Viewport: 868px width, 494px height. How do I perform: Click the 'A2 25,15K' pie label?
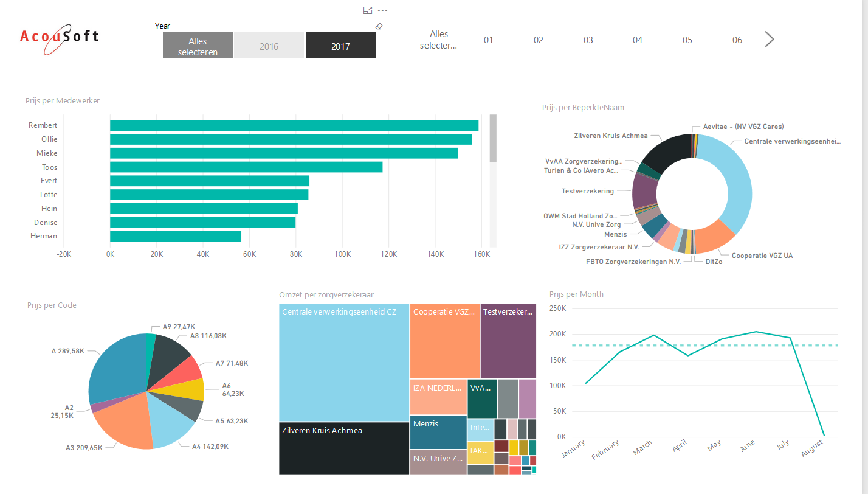pyautogui.click(x=61, y=411)
